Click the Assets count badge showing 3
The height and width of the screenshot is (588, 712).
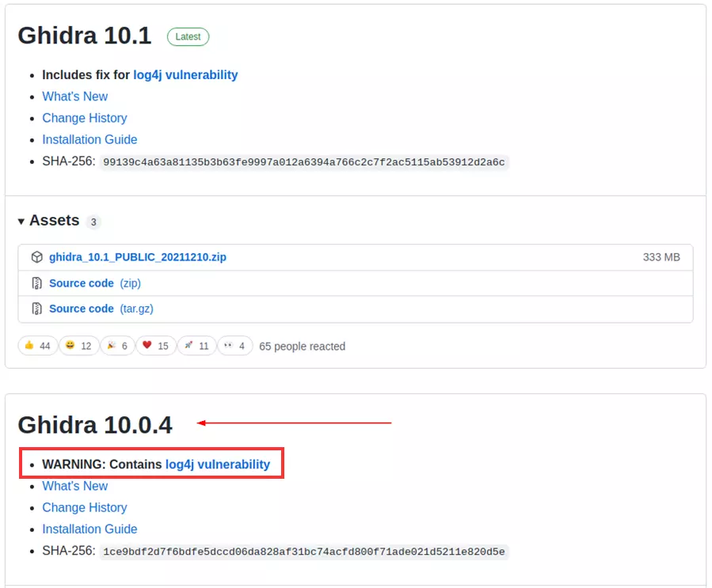(93, 222)
